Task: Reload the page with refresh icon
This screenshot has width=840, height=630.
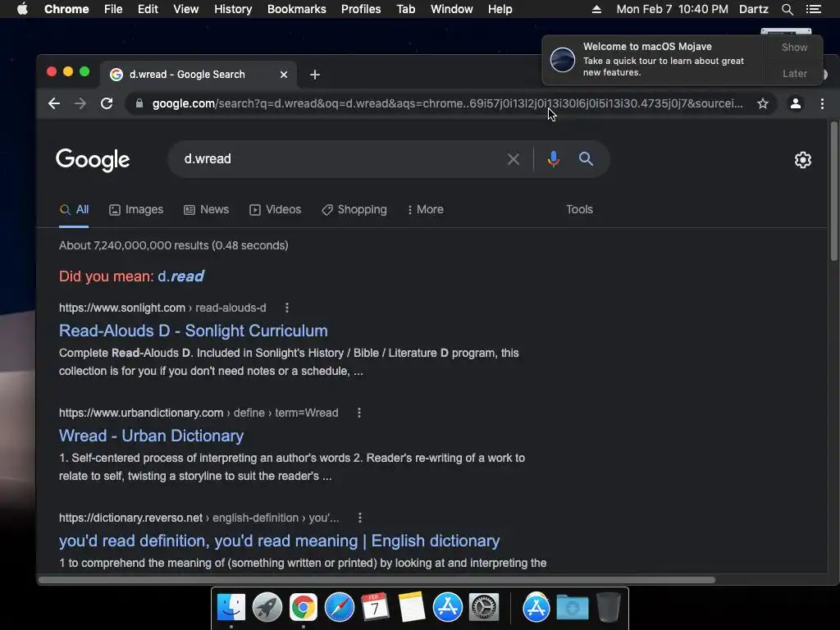Action: pyautogui.click(x=107, y=103)
